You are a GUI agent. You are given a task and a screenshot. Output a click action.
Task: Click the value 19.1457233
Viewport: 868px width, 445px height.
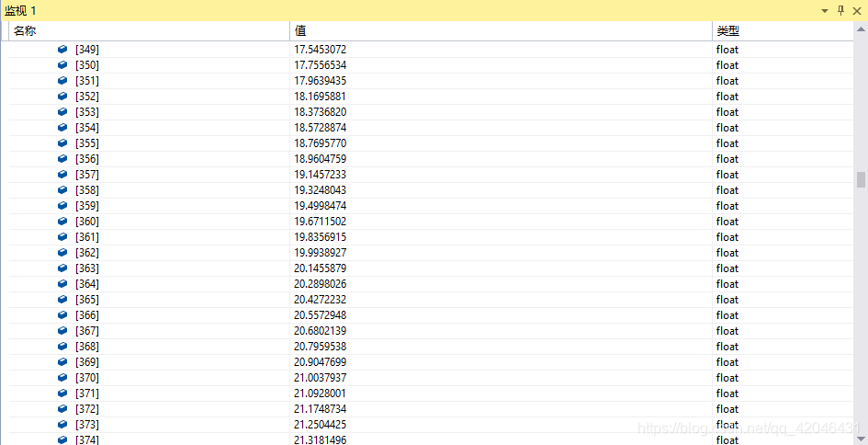coord(320,174)
